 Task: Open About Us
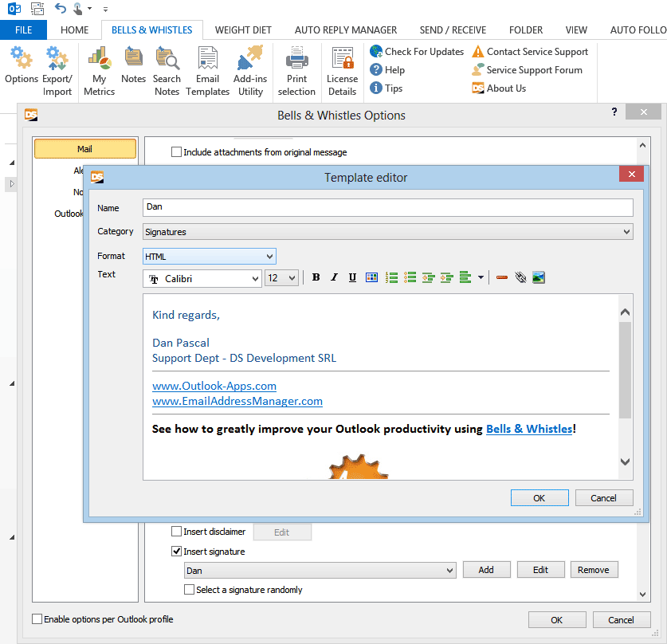tap(499, 88)
